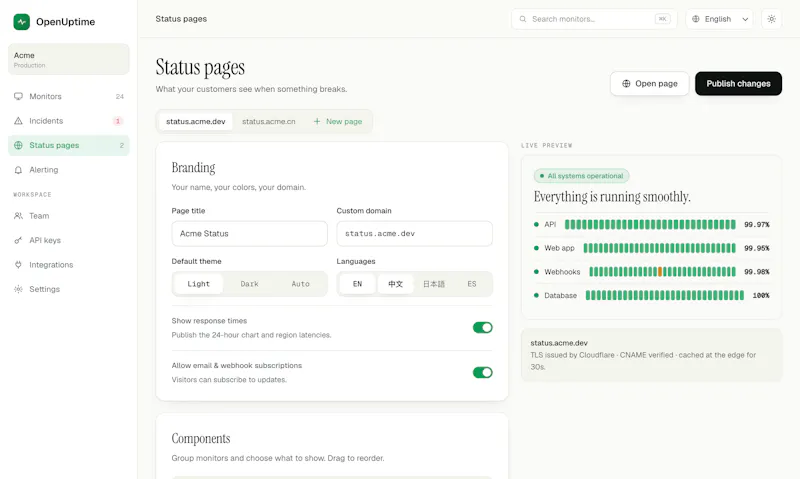The image size is (800, 479).
Task: Click the status.acme.dev text in TLS info card
Action: point(559,343)
